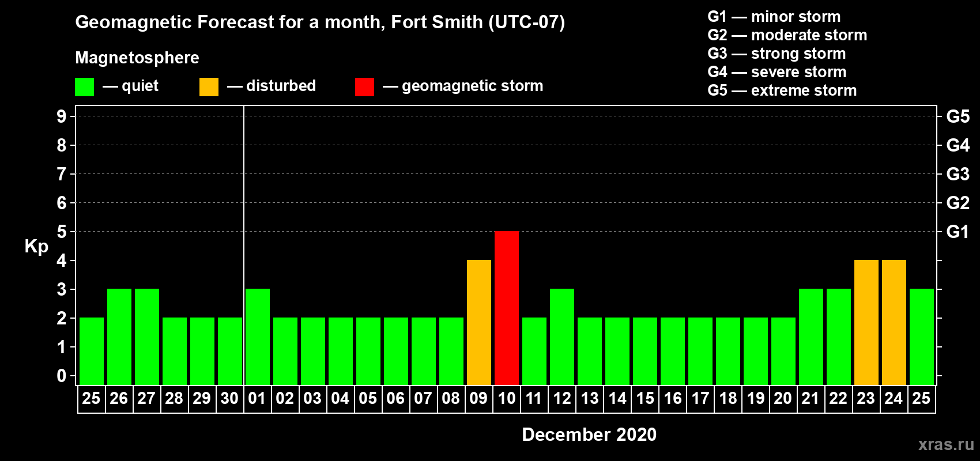Select date label 17 on the x-axis
Image resolution: width=980 pixels, height=461 pixels.
point(700,399)
